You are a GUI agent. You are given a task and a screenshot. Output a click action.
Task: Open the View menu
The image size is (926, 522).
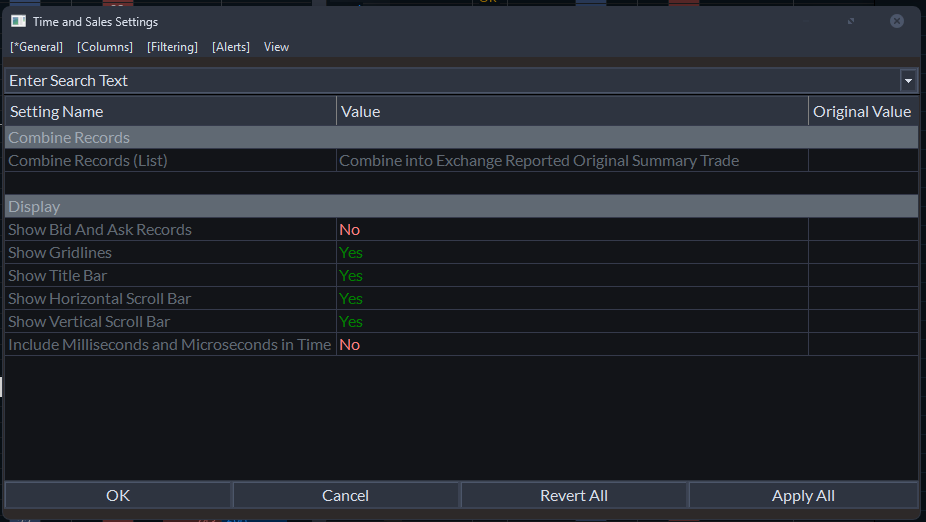click(x=277, y=47)
